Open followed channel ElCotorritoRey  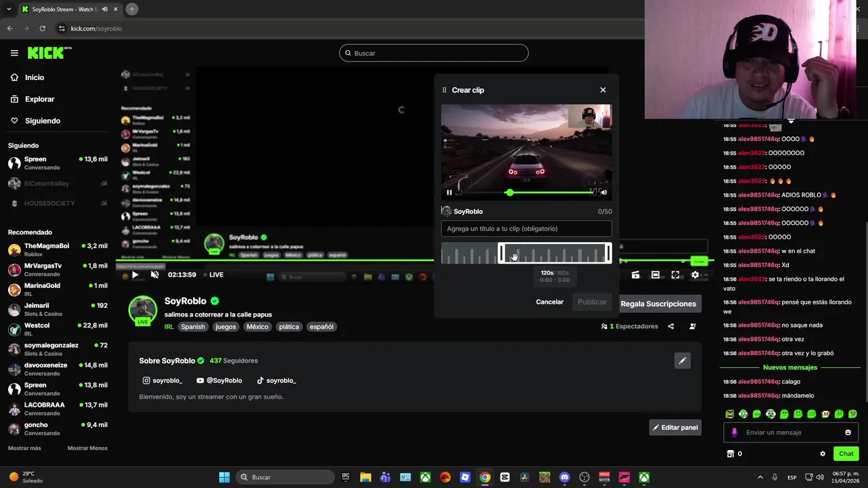(58, 184)
